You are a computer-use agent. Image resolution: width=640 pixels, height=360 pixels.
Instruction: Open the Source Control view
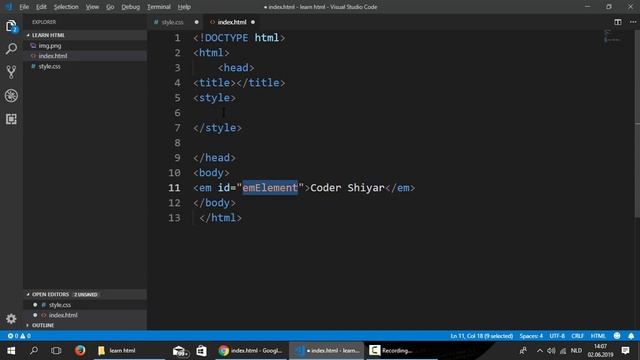click(x=11, y=72)
